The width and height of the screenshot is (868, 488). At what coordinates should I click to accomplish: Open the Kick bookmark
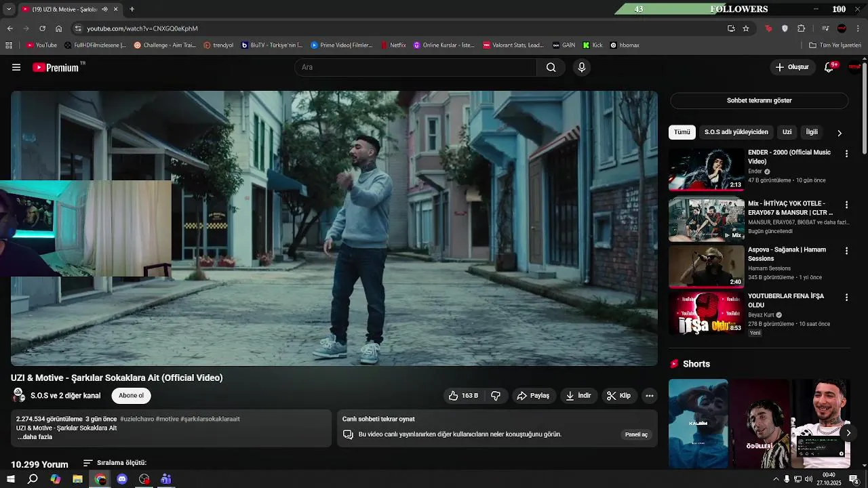[593, 45]
